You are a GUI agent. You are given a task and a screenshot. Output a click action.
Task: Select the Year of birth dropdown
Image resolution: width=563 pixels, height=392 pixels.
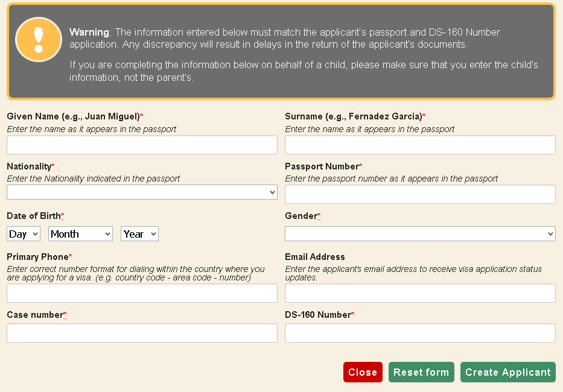(139, 234)
